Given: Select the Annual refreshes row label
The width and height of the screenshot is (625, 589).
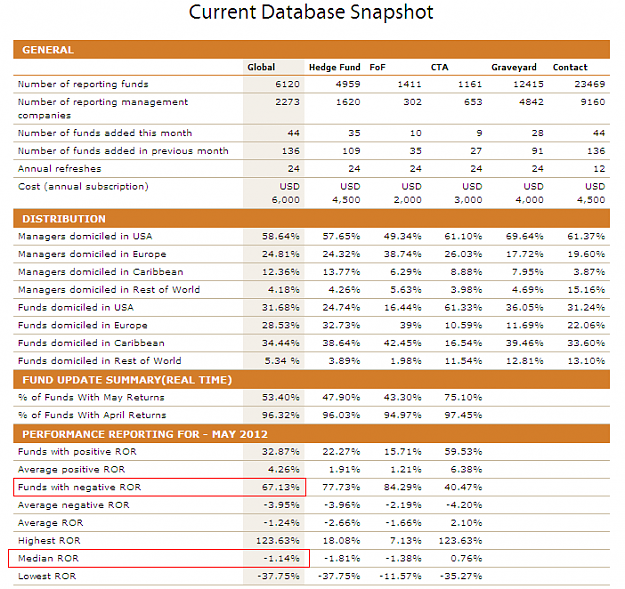Looking at the screenshot, I should pyautogui.click(x=59, y=169).
